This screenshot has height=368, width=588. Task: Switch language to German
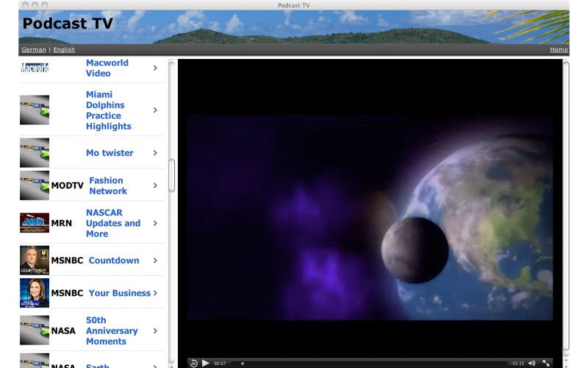click(x=34, y=49)
